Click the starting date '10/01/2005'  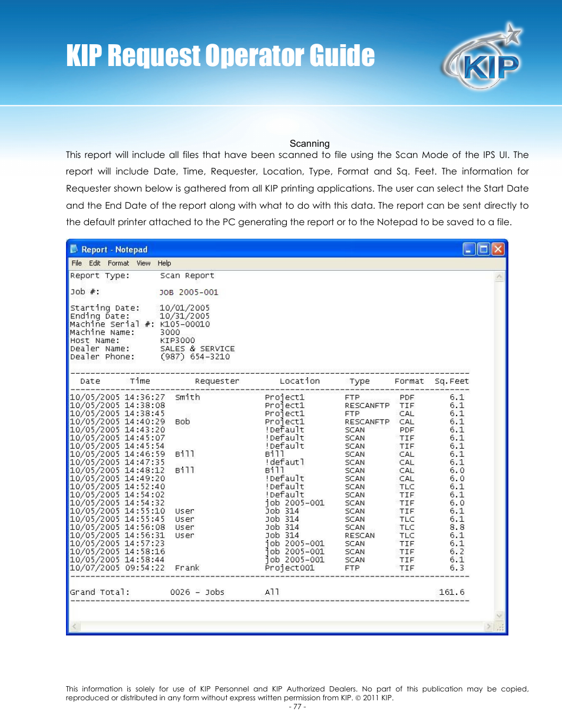coord(184,308)
